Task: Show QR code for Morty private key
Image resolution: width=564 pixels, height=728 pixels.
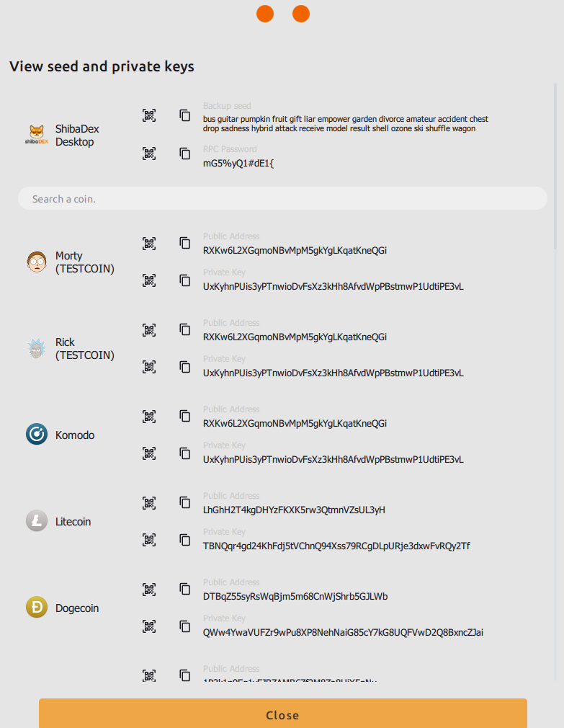Action: click(x=149, y=280)
